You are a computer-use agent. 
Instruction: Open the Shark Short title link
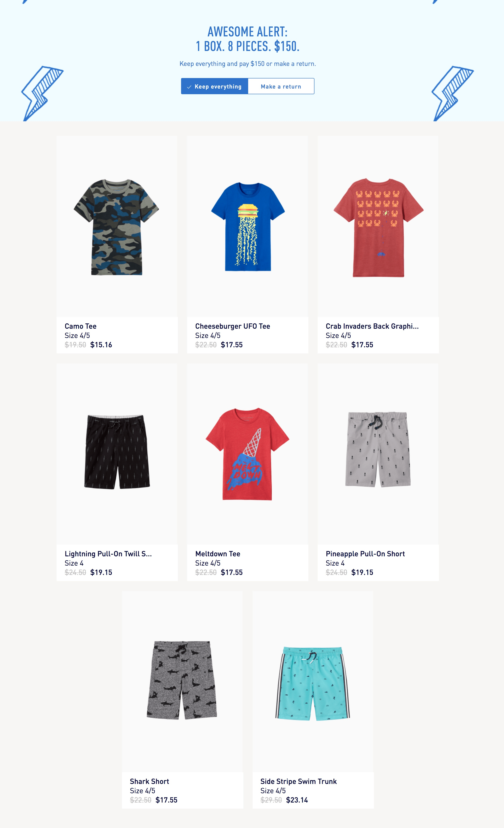[150, 781]
